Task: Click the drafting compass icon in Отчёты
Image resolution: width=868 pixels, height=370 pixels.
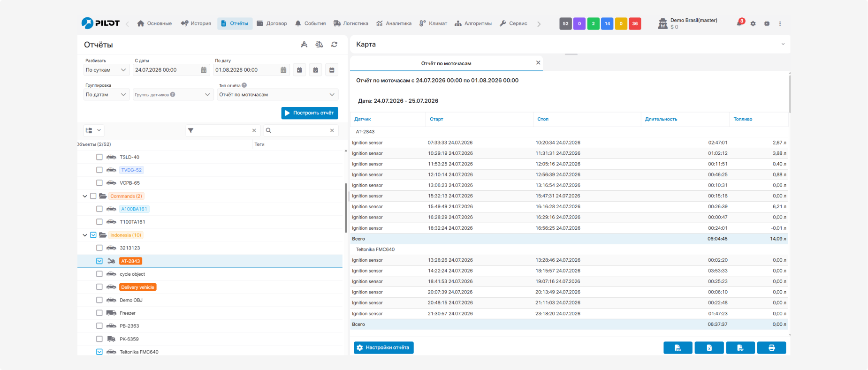Action: pyautogui.click(x=304, y=45)
